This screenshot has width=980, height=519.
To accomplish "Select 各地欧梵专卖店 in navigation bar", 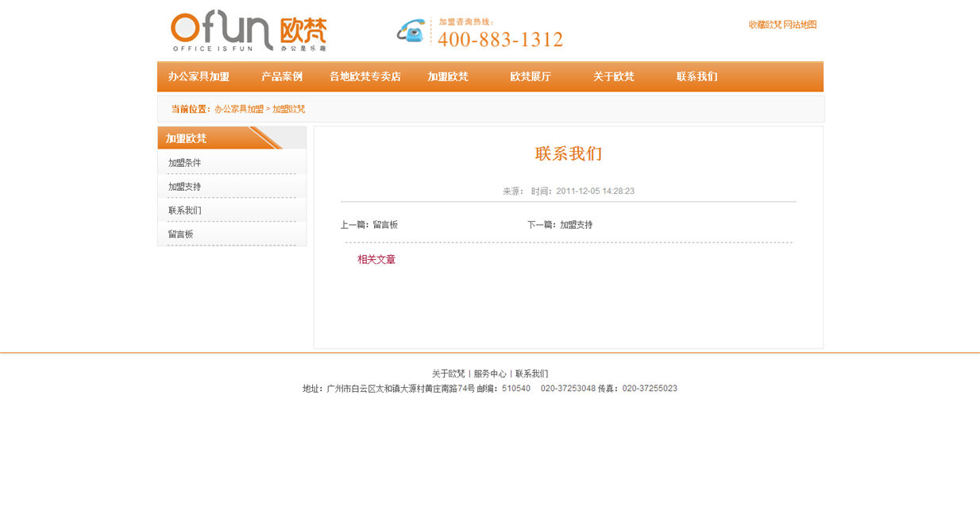I will point(365,77).
